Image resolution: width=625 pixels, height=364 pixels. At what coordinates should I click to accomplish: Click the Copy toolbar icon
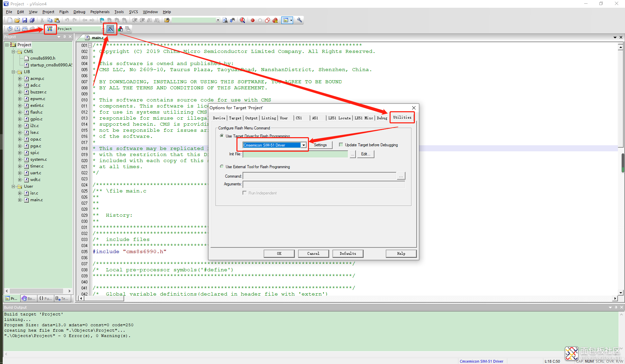(50, 20)
